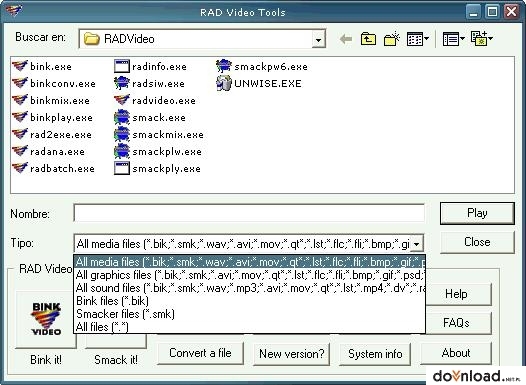The width and height of the screenshot is (526, 385).
Task: Open the file list style dropdown
Action: [454, 39]
